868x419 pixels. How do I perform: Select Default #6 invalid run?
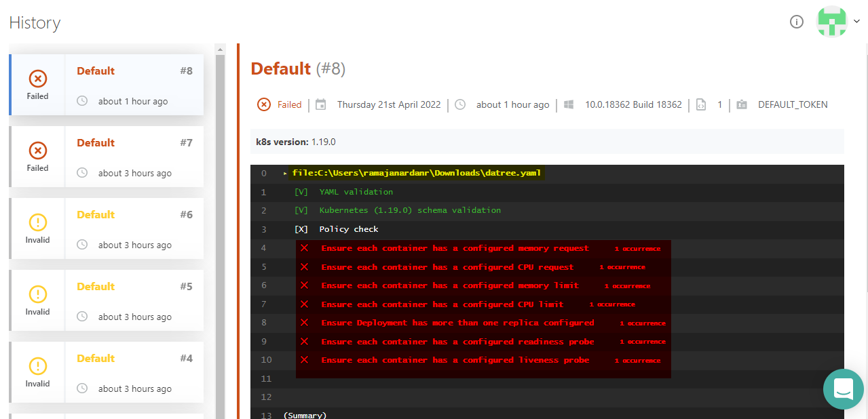point(107,228)
